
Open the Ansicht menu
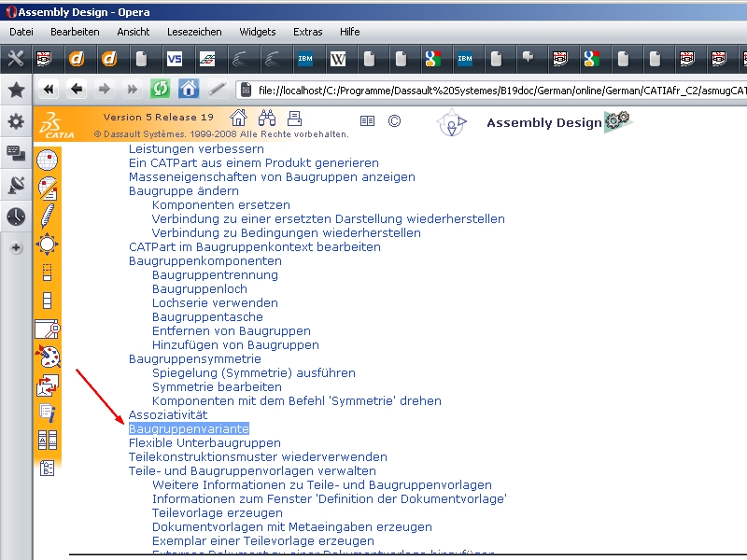click(x=134, y=32)
